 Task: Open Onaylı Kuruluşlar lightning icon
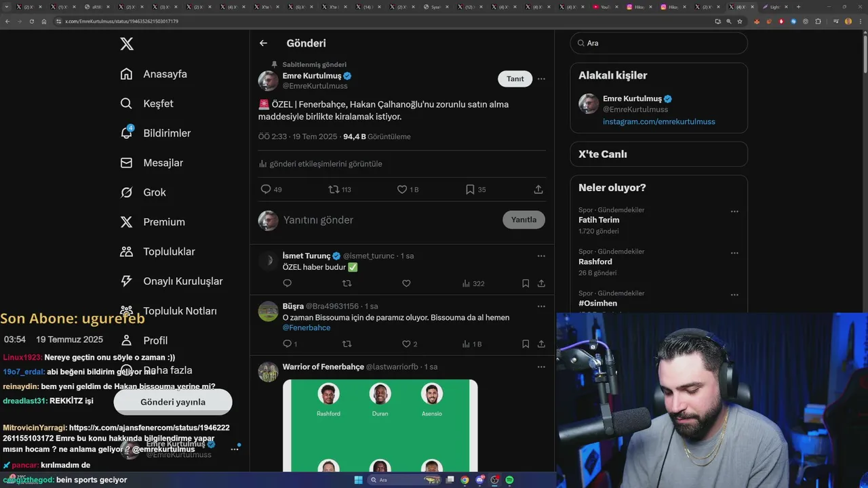127,281
